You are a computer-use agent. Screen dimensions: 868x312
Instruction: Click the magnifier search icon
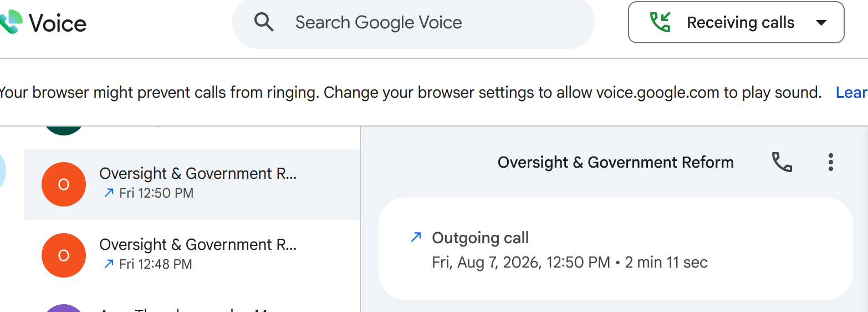click(x=264, y=22)
